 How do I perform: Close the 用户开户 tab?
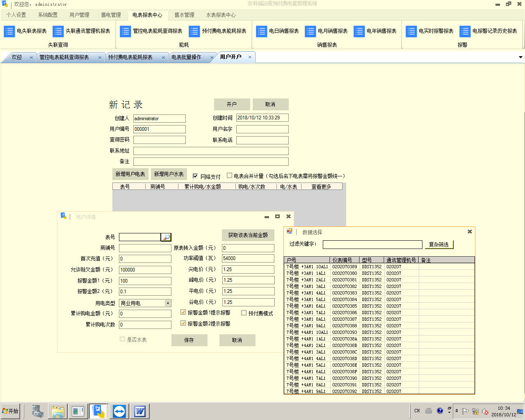pyautogui.click(x=250, y=57)
